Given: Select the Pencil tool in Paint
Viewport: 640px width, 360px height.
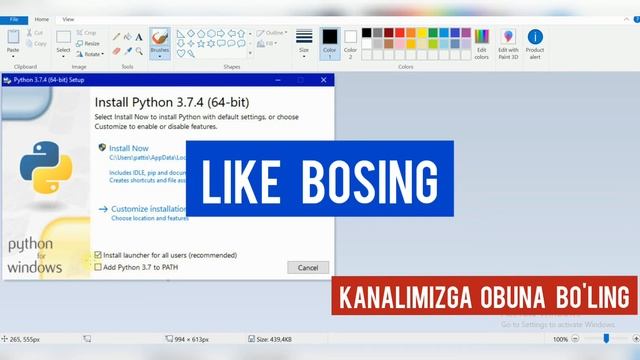Looking at the screenshot, I should click(116, 37).
